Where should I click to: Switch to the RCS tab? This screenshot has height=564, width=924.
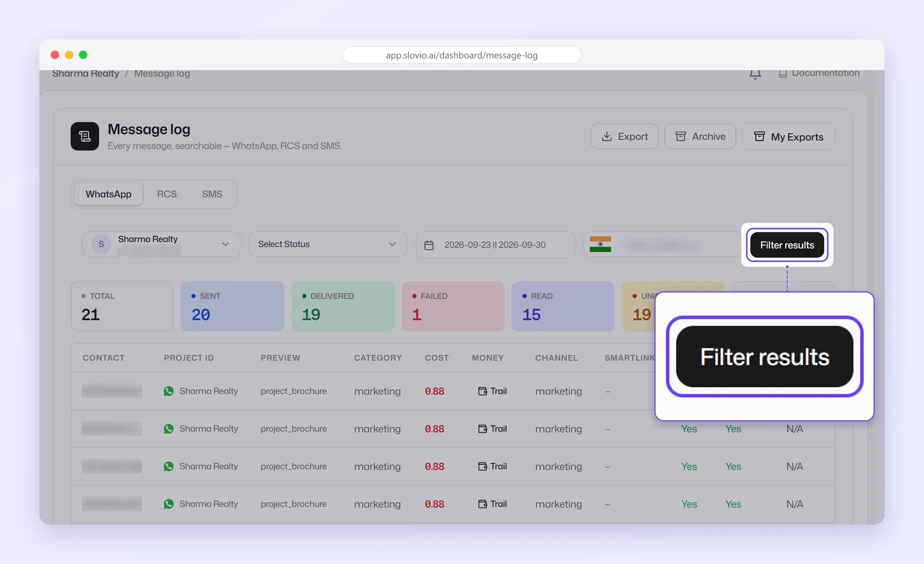(x=167, y=195)
